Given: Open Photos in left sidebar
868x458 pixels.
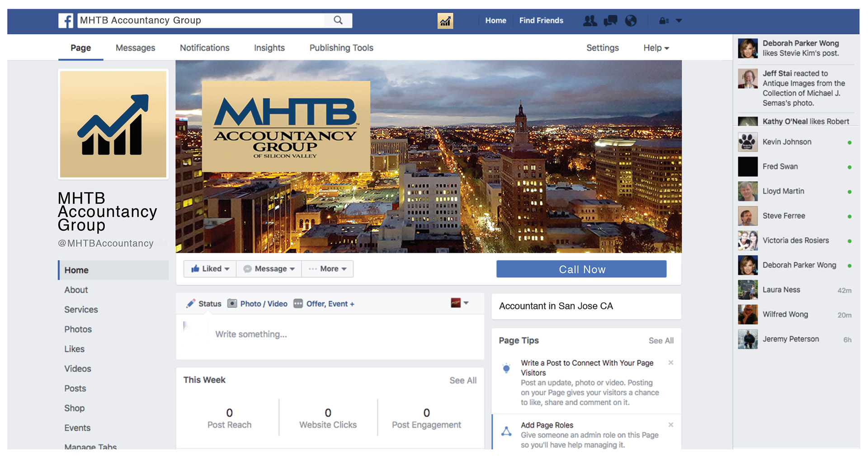Looking at the screenshot, I should coord(78,330).
